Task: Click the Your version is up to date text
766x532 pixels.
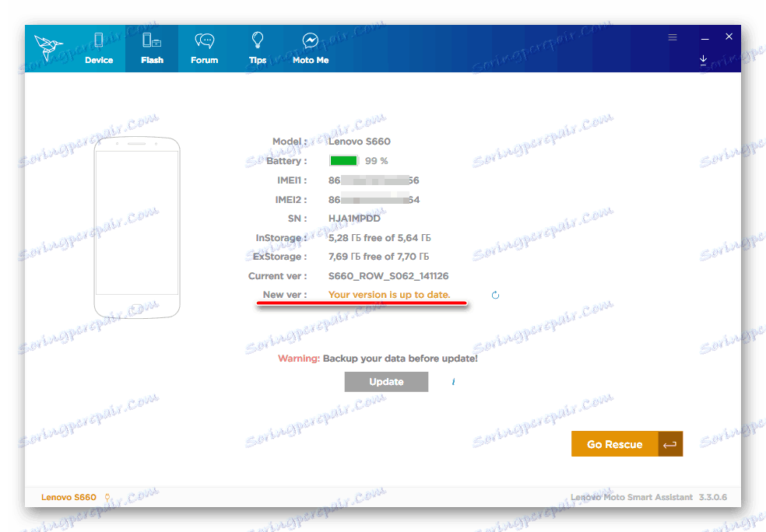Action: 388,295
